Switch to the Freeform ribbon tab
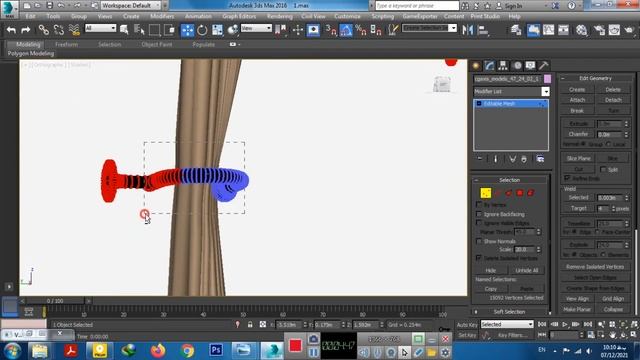Screen dimensions: 640x360 [x=67, y=44]
